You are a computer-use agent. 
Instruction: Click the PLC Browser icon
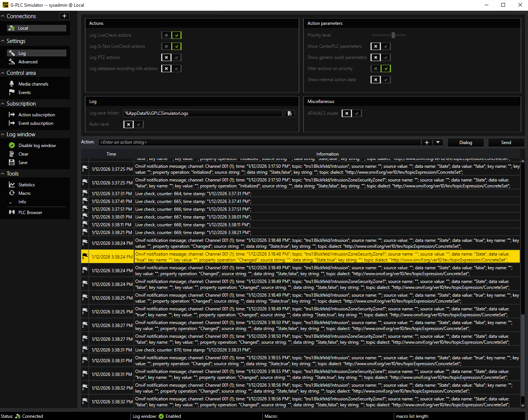click(12, 213)
